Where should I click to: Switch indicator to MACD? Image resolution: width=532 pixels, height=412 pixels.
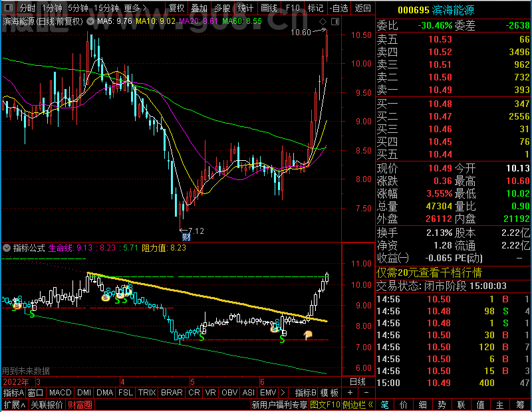tap(60, 393)
